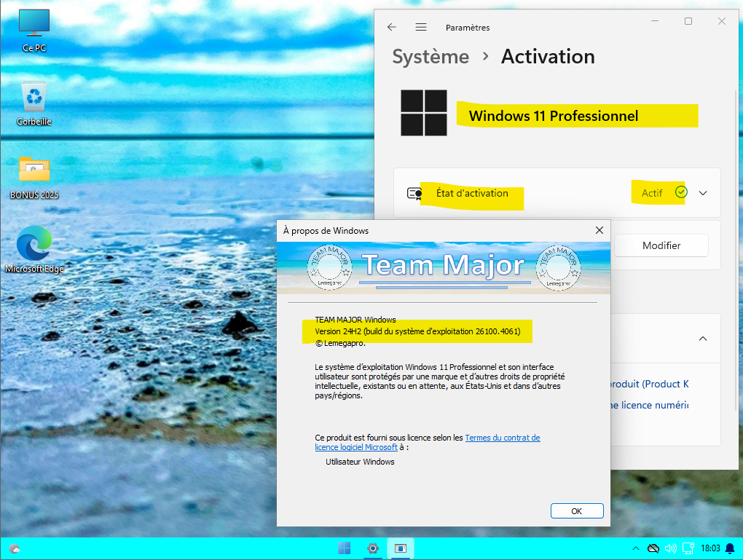
Task: Select the Corbeille recycle bin icon
Action: (x=34, y=103)
